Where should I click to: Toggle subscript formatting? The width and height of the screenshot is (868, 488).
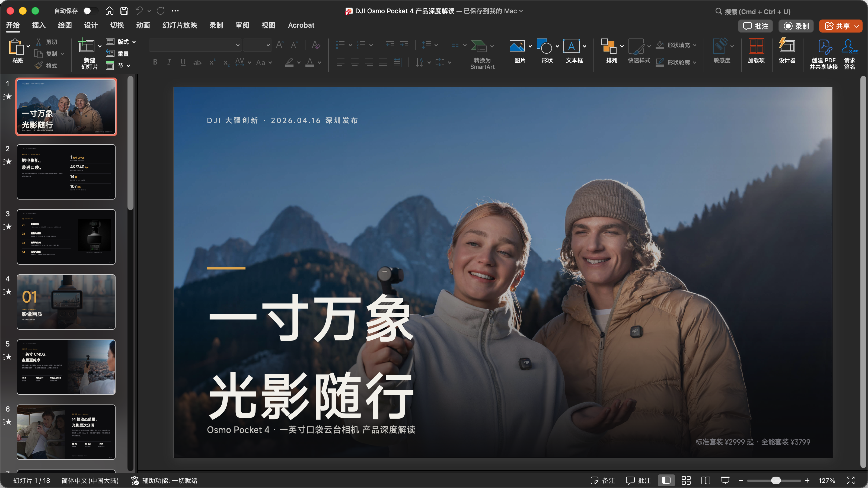226,62
